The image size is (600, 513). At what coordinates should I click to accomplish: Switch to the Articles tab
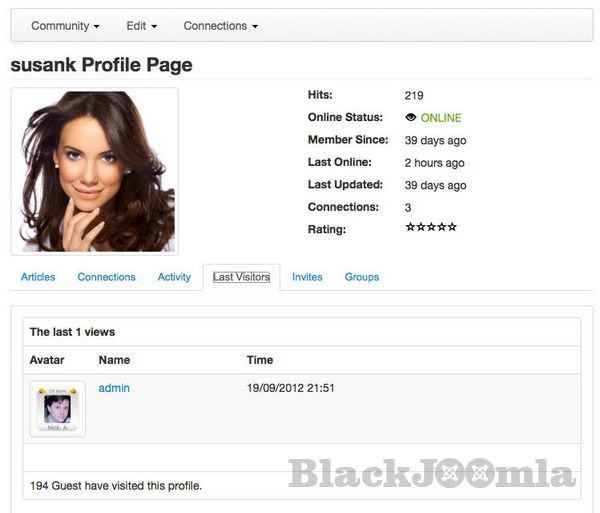(38, 277)
